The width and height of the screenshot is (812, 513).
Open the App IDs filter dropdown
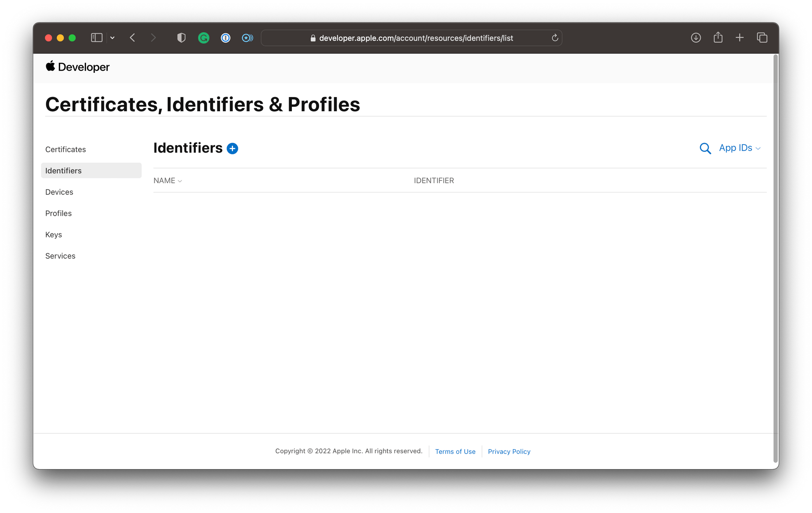[739, 148]
